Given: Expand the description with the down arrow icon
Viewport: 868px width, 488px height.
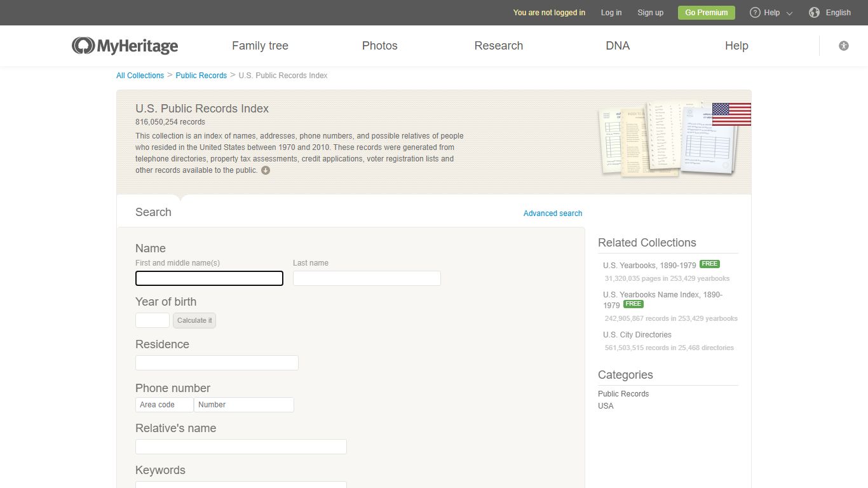Looking at the screenshot, I should point(266,170).
